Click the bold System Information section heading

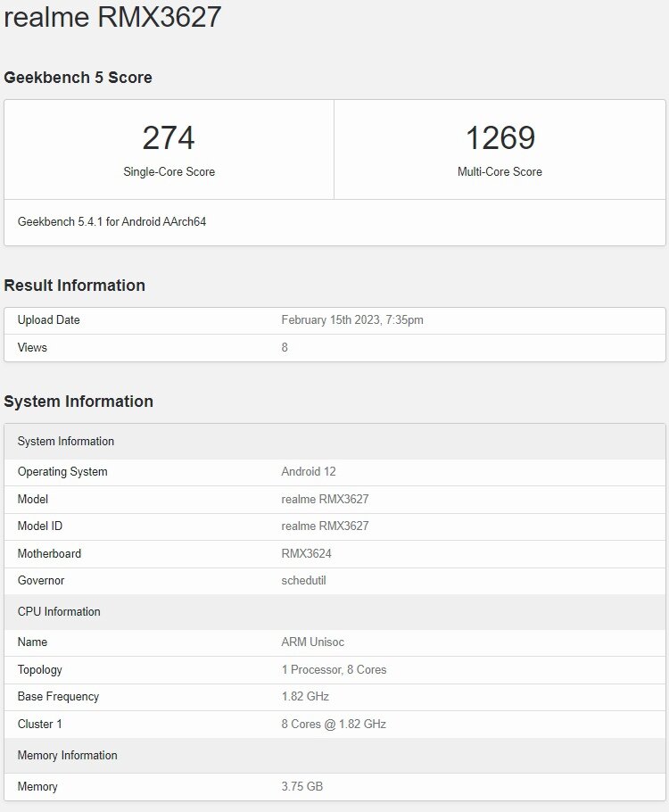78,402
